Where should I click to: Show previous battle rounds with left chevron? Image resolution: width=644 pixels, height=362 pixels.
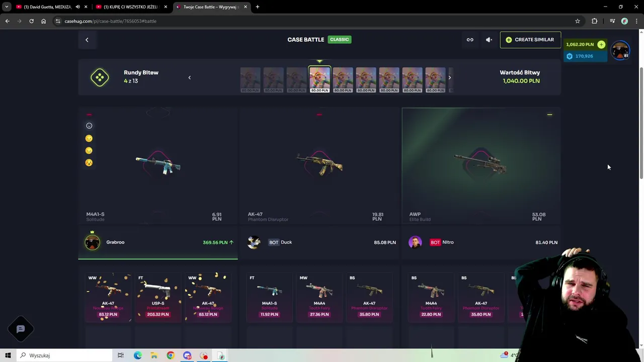pyautogui.click(x=189, y=77)
